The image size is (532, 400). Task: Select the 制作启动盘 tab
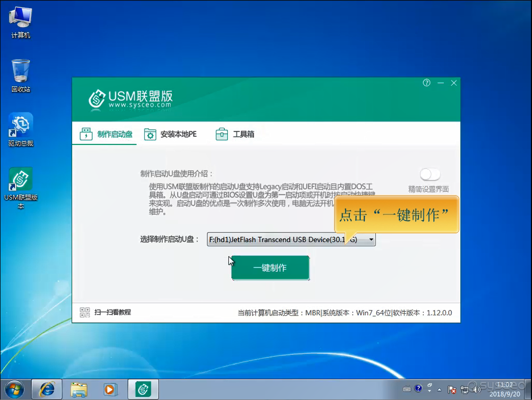coord(106,134)
